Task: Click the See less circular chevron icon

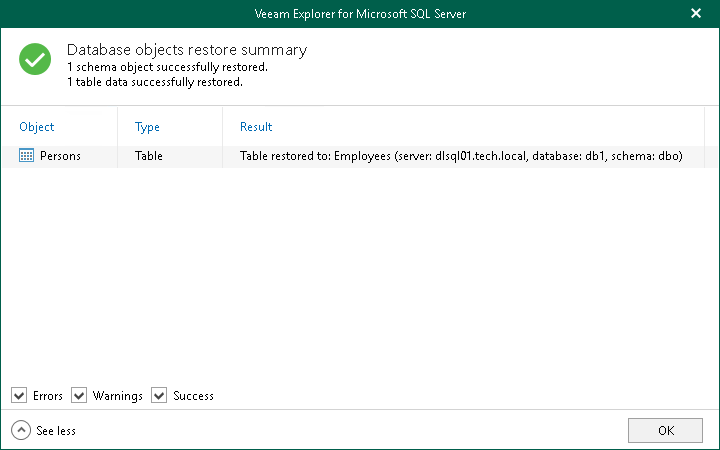Action: tap(21, 430)
